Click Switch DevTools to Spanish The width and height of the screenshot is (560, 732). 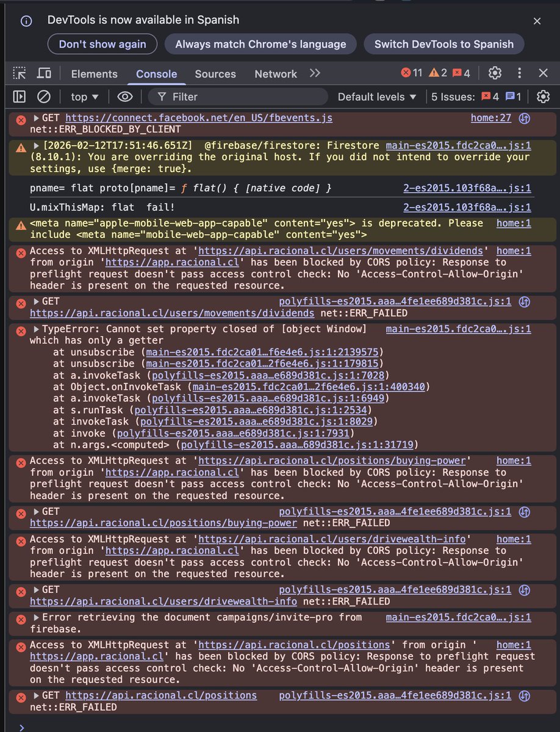tap(444, 44)
